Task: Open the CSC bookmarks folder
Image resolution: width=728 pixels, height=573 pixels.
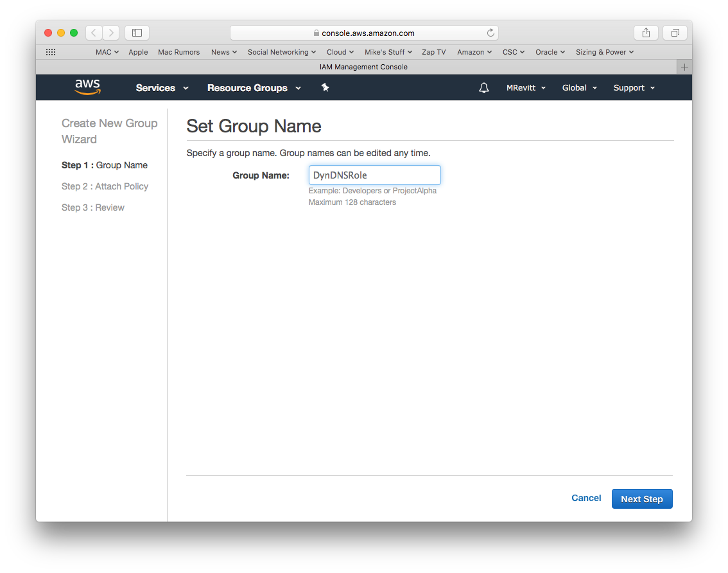Action: pyautogui.click(x=514, y=52)
